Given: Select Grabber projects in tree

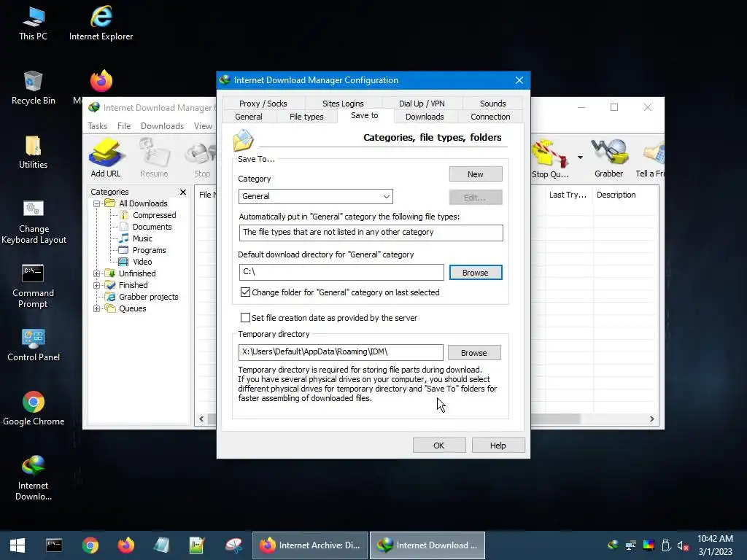Looking at the screenshot, I should [x=148, y=297].
